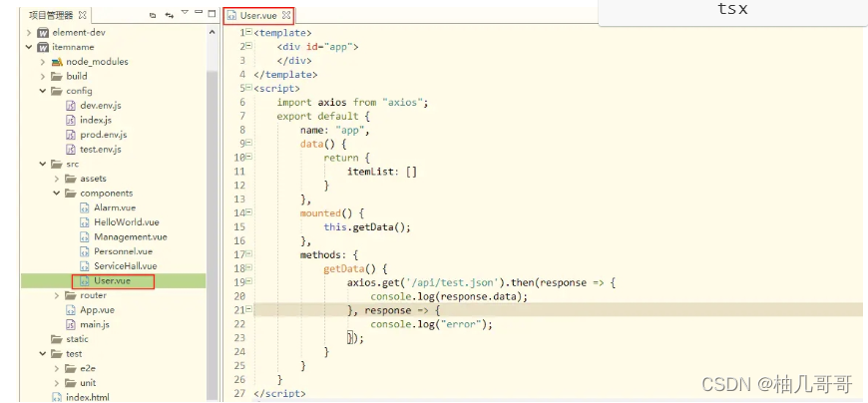
Task: Select ServiceHall.vue file name
Action: tap(126, 266)
